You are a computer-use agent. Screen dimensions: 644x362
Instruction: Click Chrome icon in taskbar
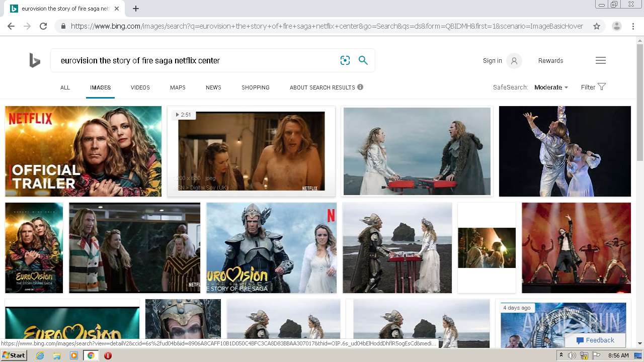pos(91,355)
